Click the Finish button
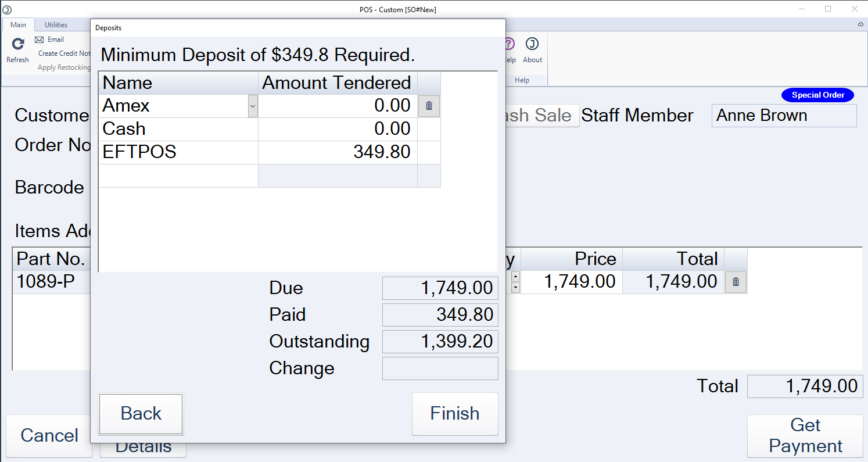Screen dimensions: 868x462 click(x=455, y=414)
